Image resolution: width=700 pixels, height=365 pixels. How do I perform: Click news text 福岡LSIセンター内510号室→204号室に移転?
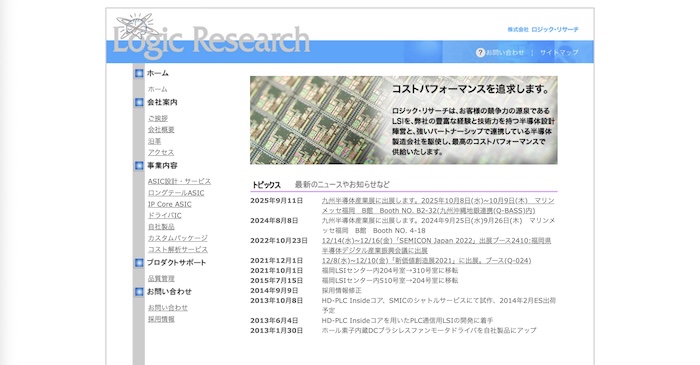pos(390,281)
